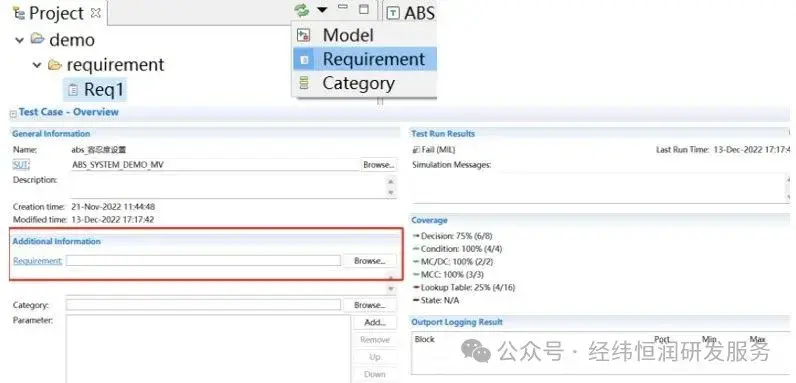Click the Outport Logging Result header
This screenshot has height=383, width=796.
[457, 322]
